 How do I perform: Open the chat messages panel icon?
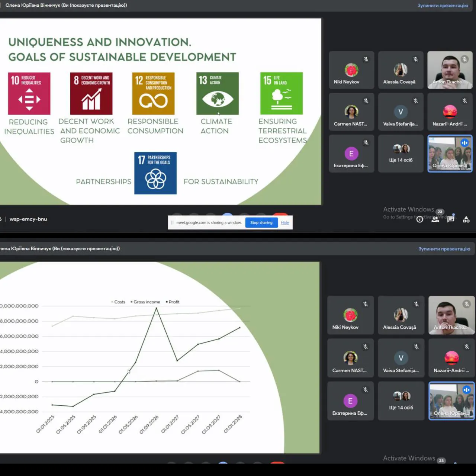pos(451,219)
